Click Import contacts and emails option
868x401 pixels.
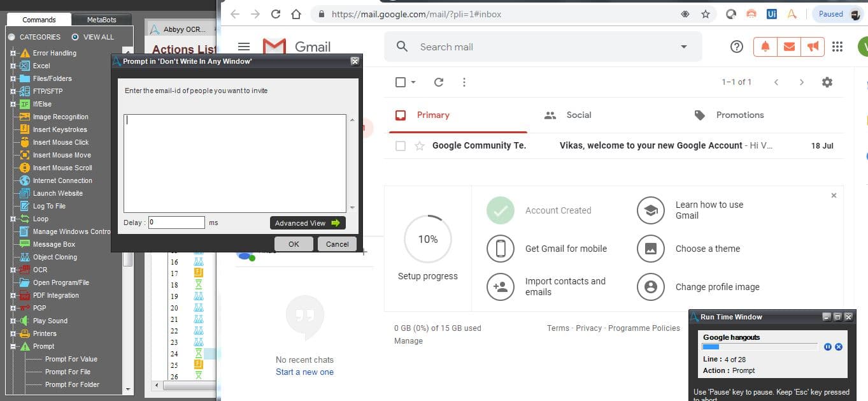pos(546,287)
